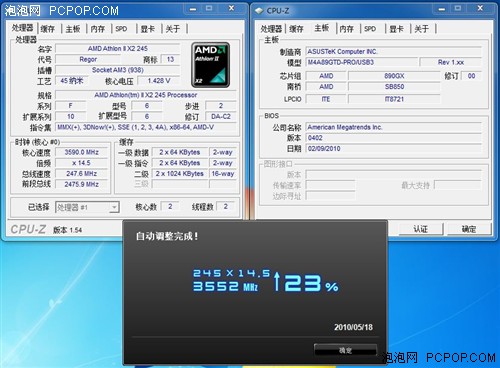The height and width of the screenshot is (368, 500).
Task: Click BIOS brand field American Megatrends Inc.
Action: click(394, 127)
